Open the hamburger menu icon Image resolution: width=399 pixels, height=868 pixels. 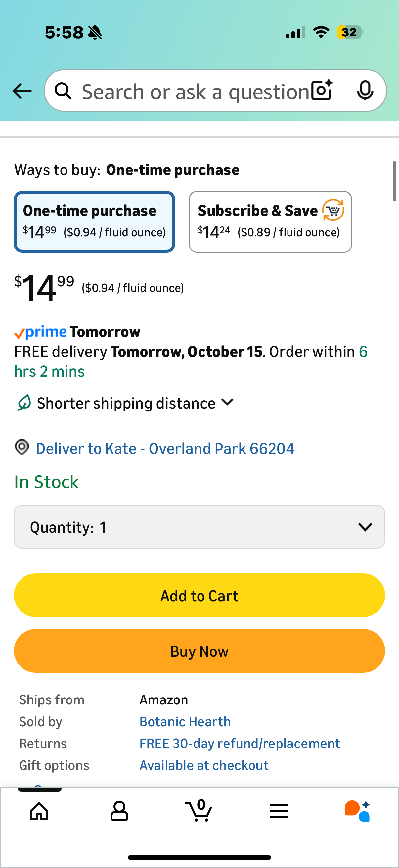point(279,811)
